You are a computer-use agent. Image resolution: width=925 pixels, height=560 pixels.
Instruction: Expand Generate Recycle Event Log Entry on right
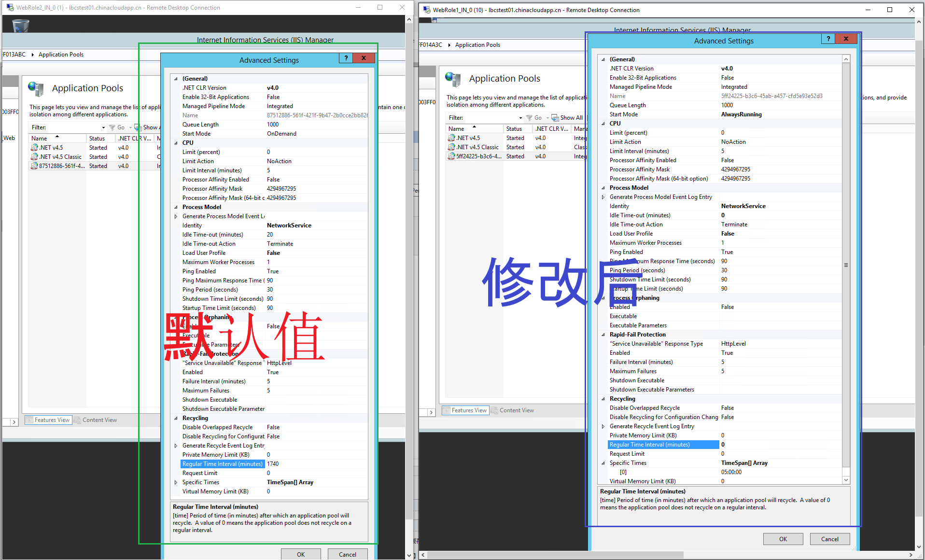tap(603, 426)
